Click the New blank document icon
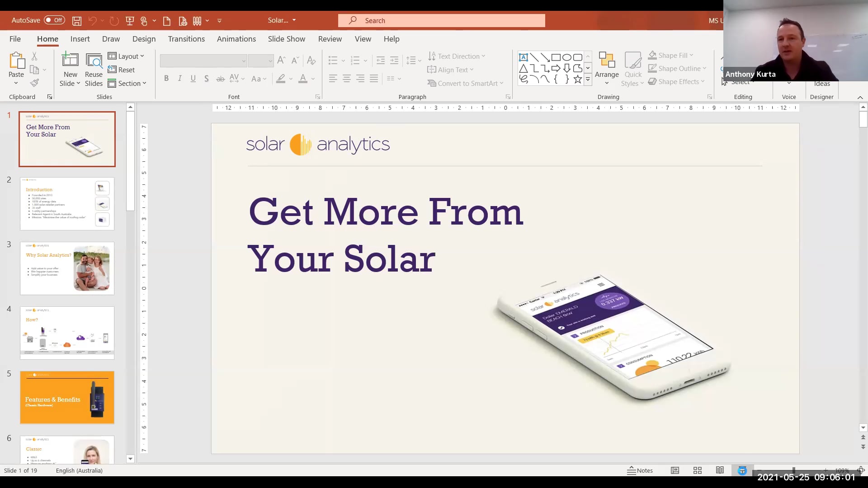Viewport: 868px width, 488px height. point(167,20)
